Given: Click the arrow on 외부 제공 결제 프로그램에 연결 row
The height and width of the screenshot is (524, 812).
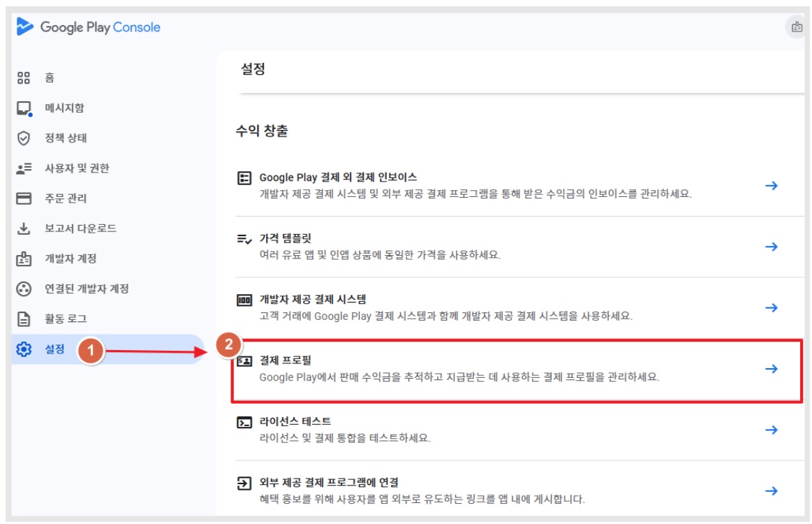Looking at the screenshot, I should coord(771,491).
